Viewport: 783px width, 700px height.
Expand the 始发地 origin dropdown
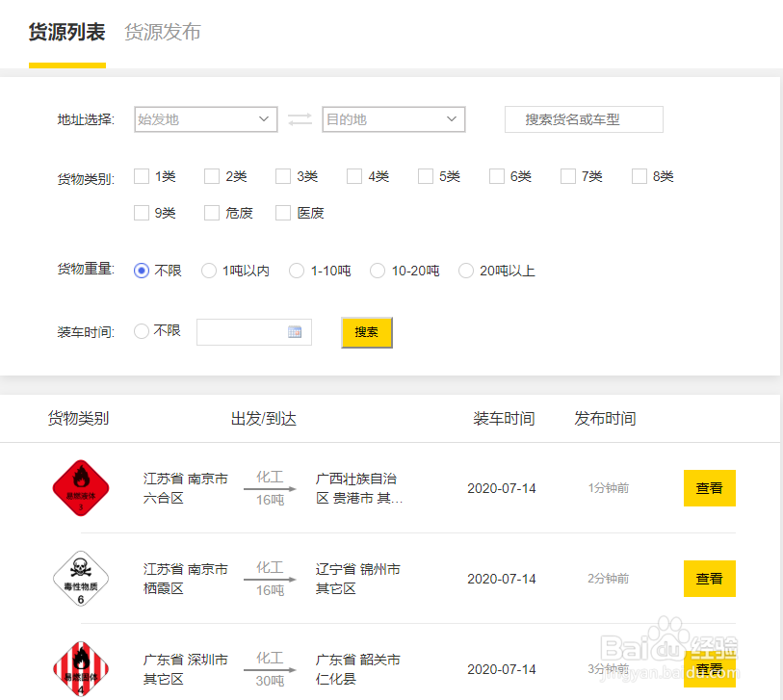point(206,119)
